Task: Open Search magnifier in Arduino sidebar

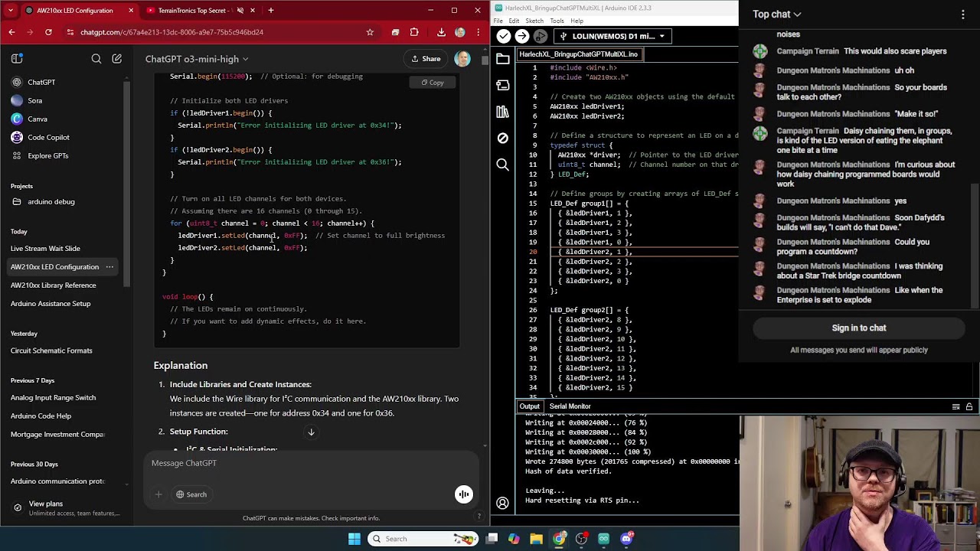Action: click(x=502, y=165)
